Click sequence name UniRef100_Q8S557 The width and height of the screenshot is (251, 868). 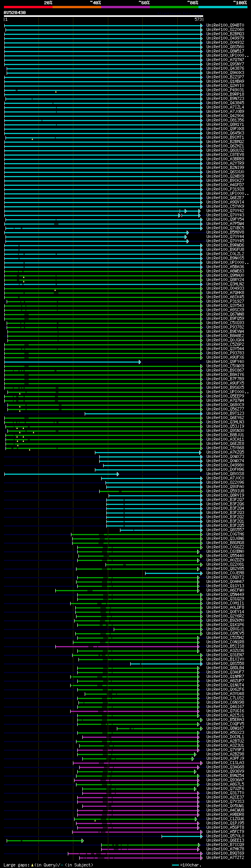click(x=225, y=530)
